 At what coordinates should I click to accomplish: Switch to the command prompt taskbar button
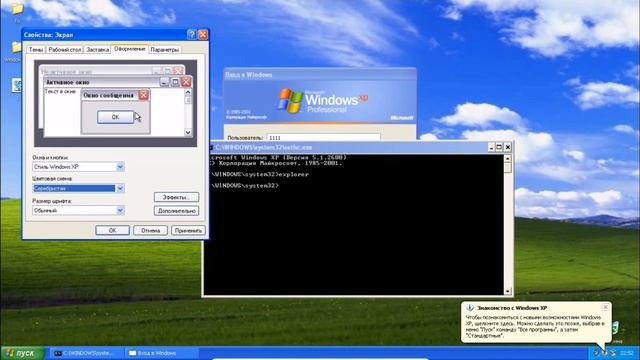(x=86, y=353)
